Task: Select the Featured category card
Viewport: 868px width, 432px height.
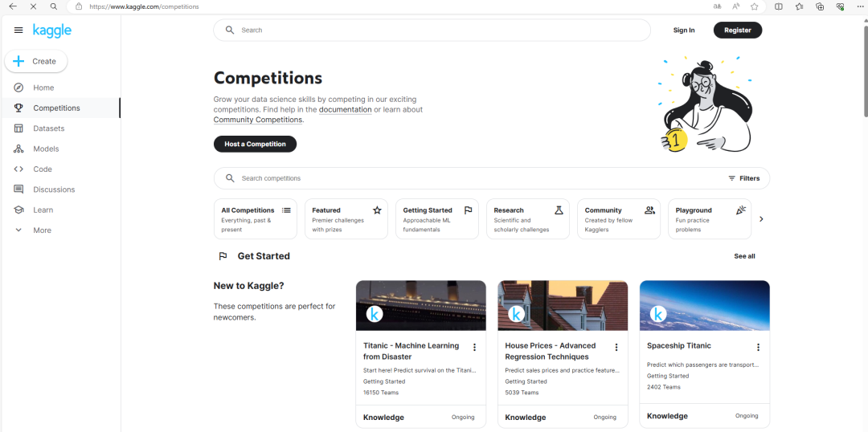Action: point(346,219)
